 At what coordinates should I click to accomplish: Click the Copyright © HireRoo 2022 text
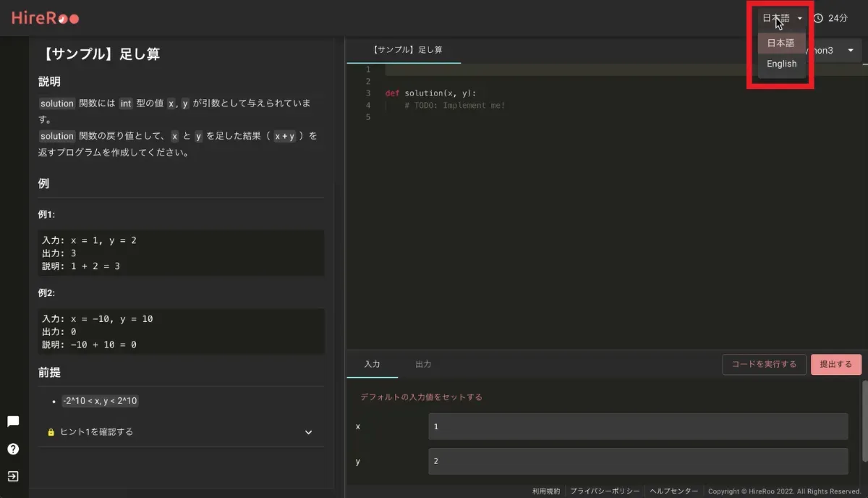[785, 491]
